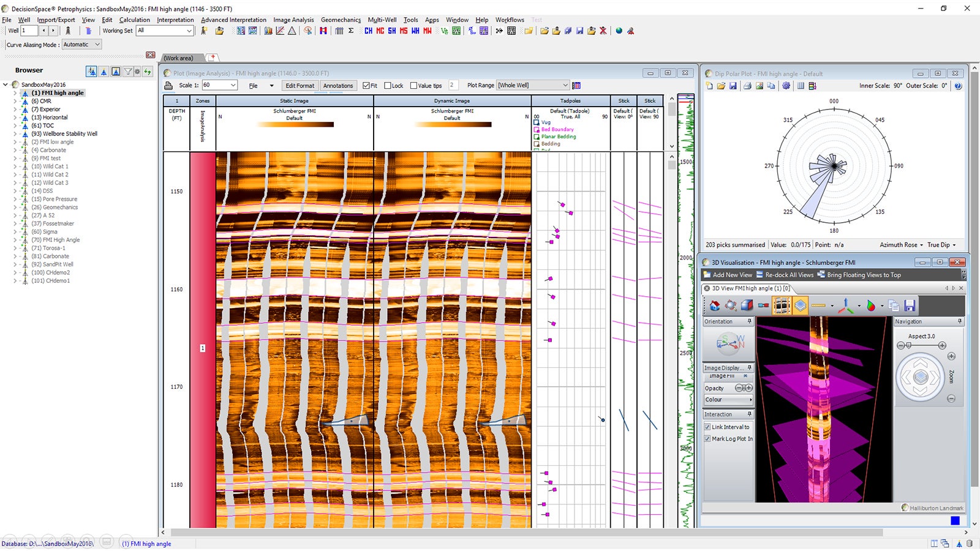Click Bring Floating Views to Top

pos(859,275)
